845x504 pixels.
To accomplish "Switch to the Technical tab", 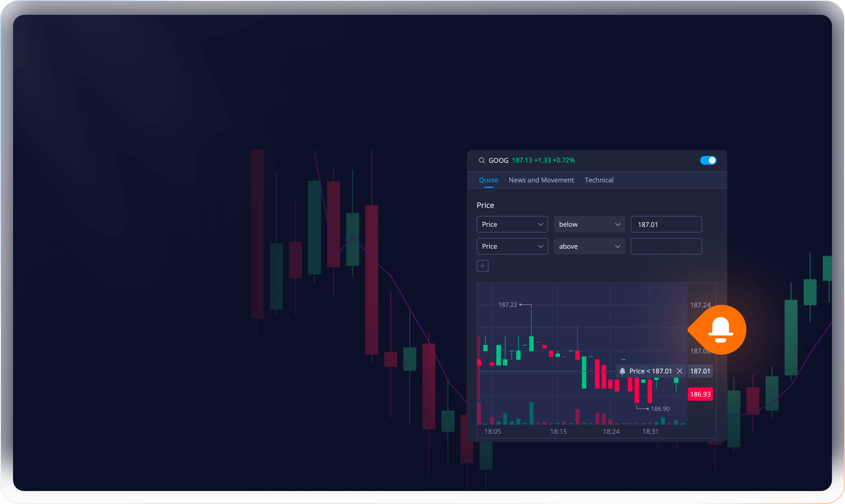I will click(599, 180).
